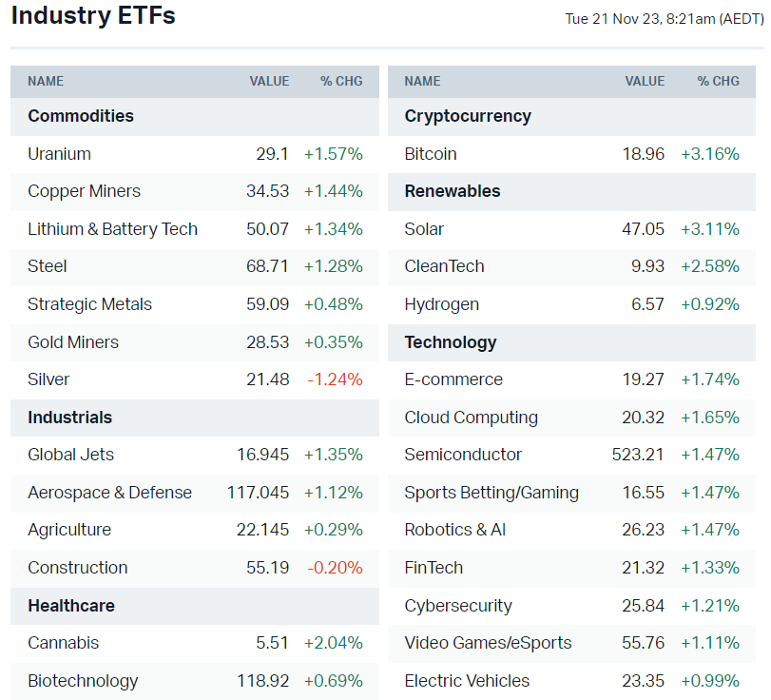Open the Semiconductor ETF link
Image resolution: width=771 pixels, height=700 pixels.
pos(463,455)
